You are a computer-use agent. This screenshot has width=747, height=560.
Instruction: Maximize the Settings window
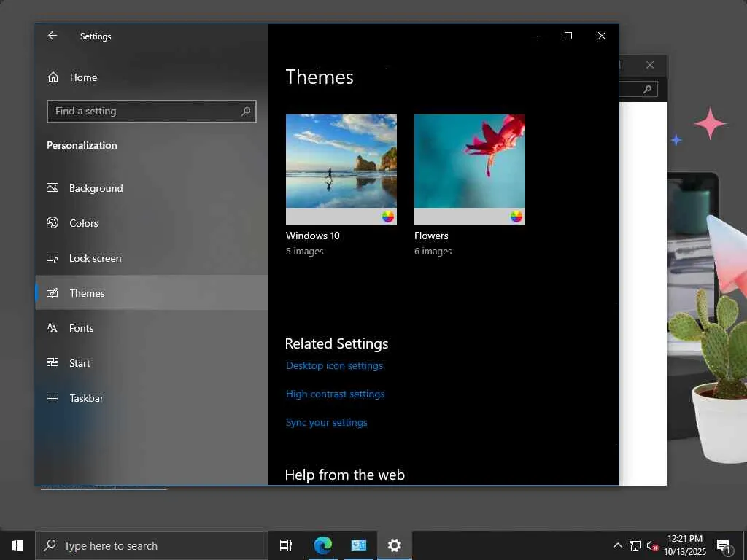[568, 36]
